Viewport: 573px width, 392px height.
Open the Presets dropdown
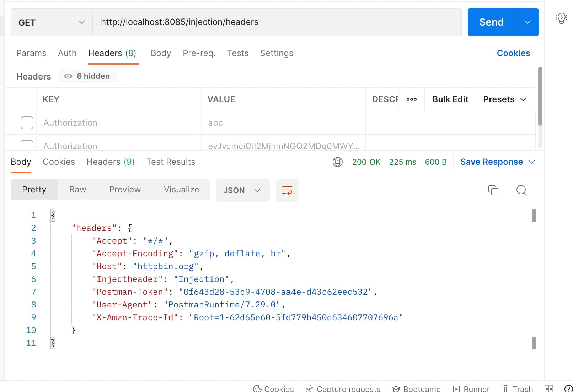point(504,99)
